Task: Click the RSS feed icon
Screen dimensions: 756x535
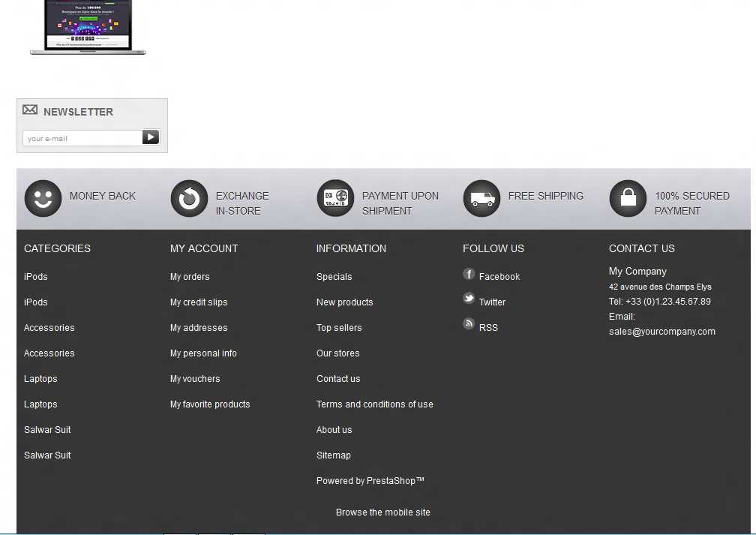Action: point(469,323)
